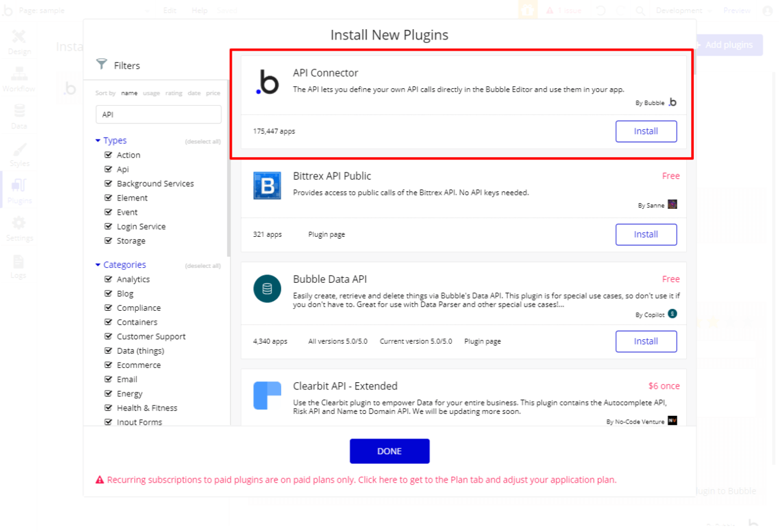Screen dimensions: 779x532
Task: Click the Clearbit API plugin icon
Action: point(267,396)
